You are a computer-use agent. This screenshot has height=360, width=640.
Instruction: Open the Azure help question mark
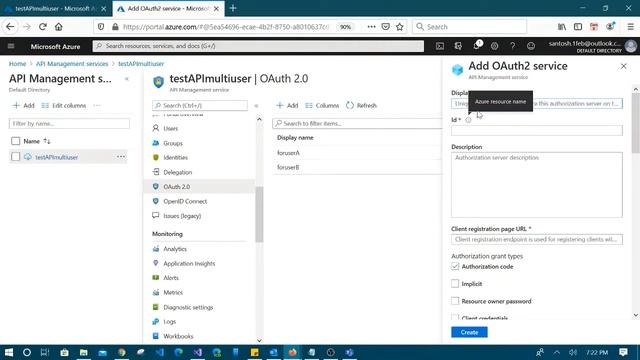512,46
